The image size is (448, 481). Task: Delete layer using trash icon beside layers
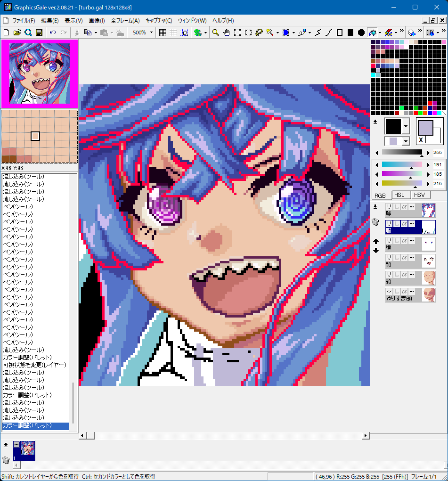(x=375, y=222)
